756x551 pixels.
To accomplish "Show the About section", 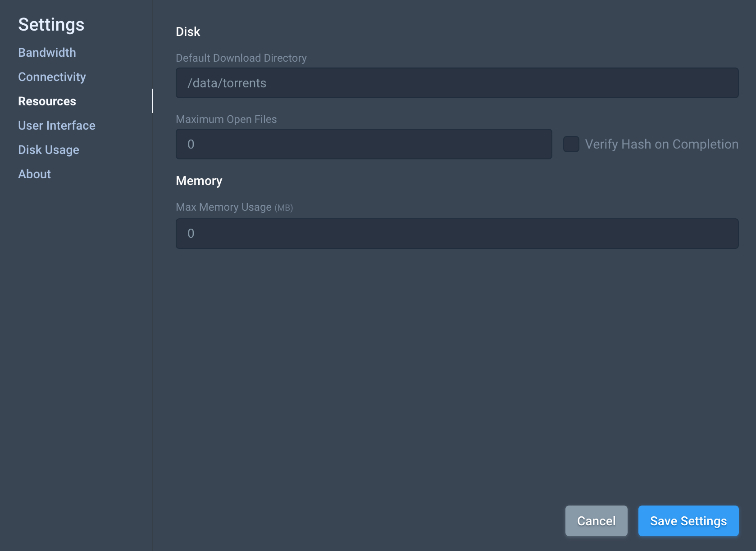I will point(34,174).
